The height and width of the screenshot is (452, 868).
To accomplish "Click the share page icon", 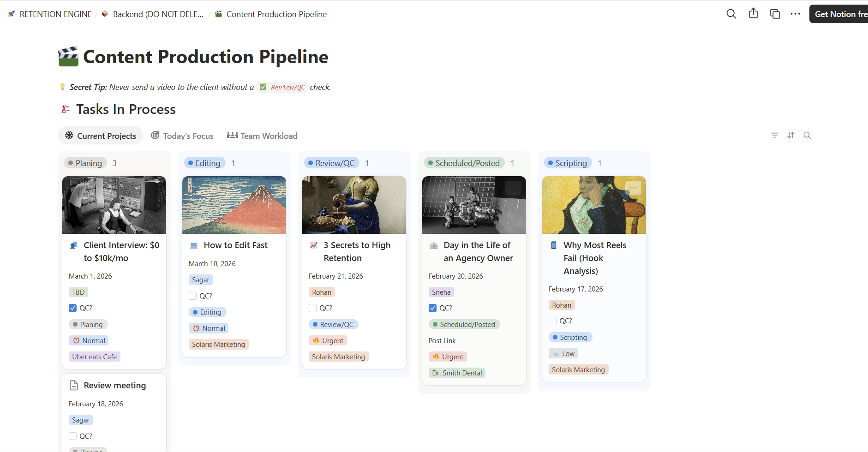I will pyautogui.click(x=753, y=13).
